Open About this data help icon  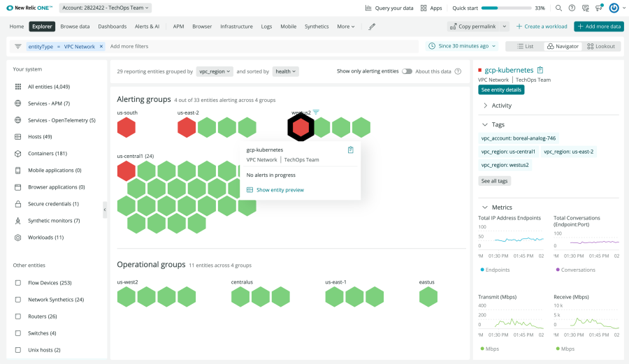click(x=458, y=71)
